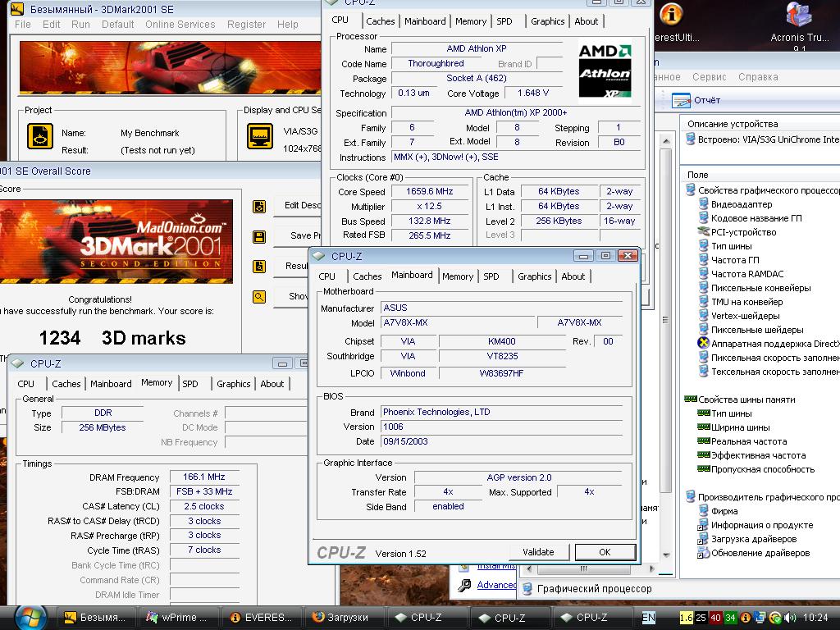Screen dimensions: 840x630
Task: Click the Загрузка драйверов row icon
Action: 703,539
